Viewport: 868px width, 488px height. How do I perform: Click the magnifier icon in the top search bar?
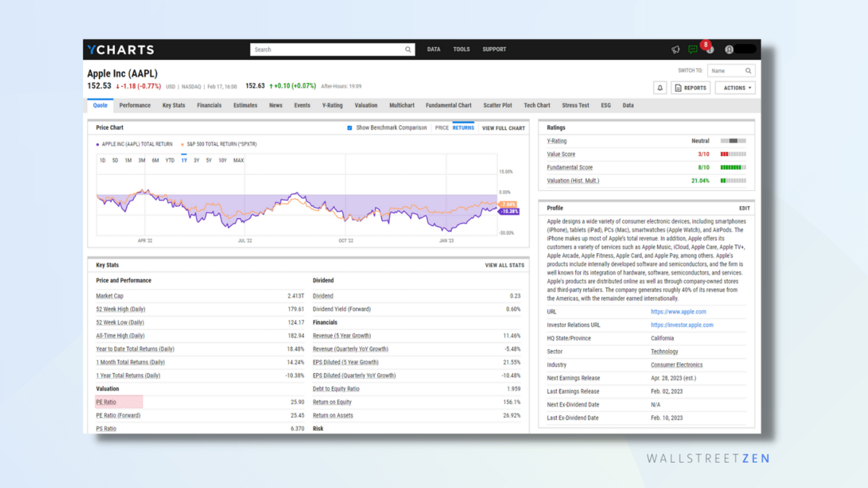[408, 50]
